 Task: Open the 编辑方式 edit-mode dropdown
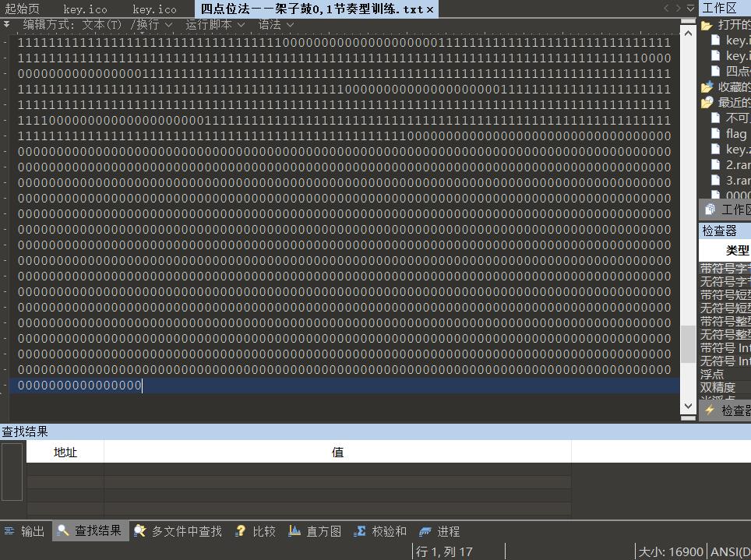(x=72, y=24)
